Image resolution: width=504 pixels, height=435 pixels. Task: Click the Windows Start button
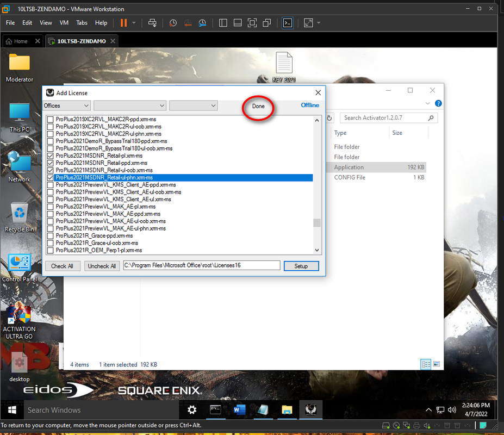click(x=12, y=410)
